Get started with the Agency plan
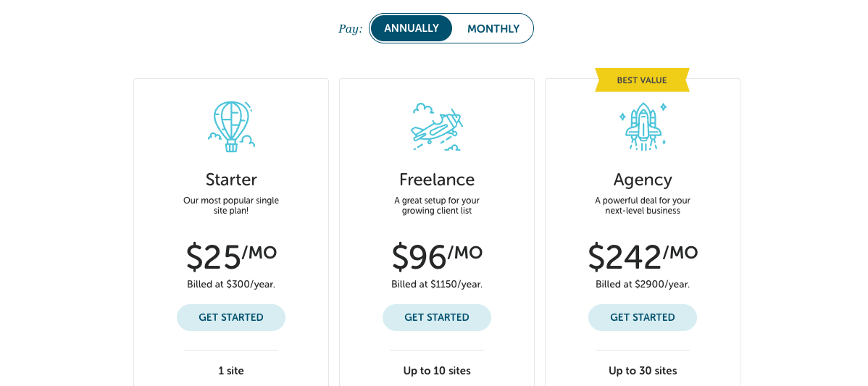868x386 pixels. (x=643, y=317)
